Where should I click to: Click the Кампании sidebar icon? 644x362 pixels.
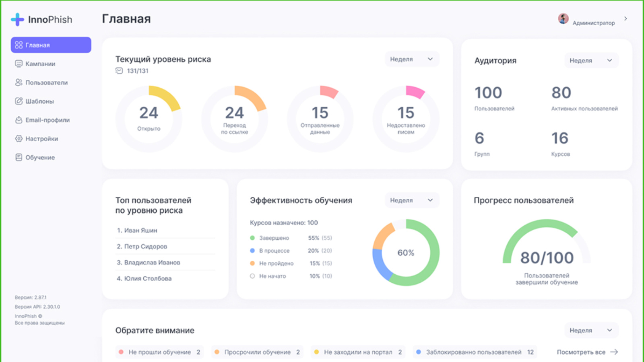(x=19, y=64)
